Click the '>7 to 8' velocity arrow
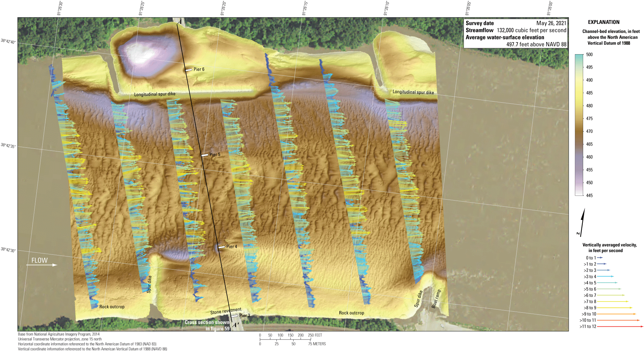This screenshot has height=351, width=644. 613,301
